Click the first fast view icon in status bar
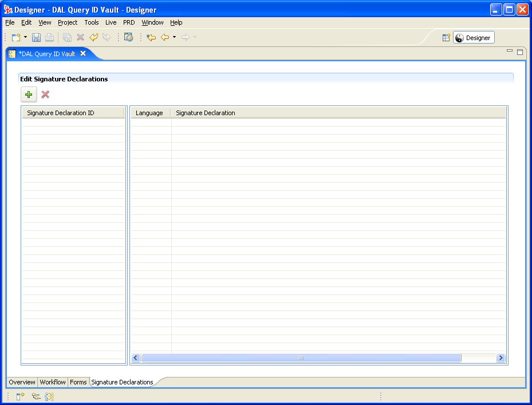The height and width of the screenshot is (405, 532). [20, 396]
